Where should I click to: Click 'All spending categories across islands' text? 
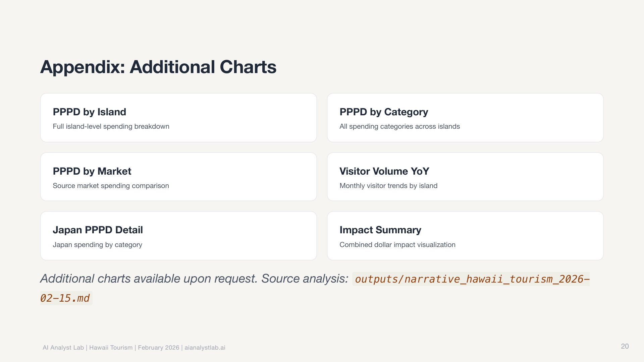pos(399,126)
